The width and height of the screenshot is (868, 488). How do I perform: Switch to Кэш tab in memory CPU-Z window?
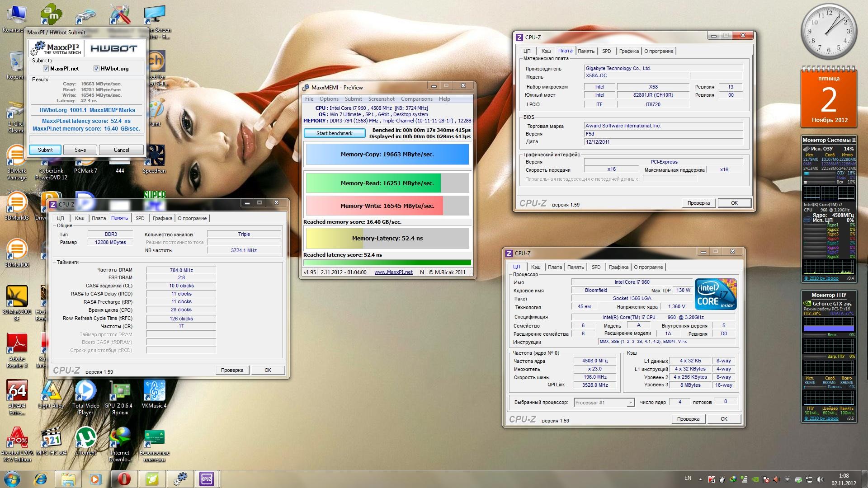tap(80, 218)
